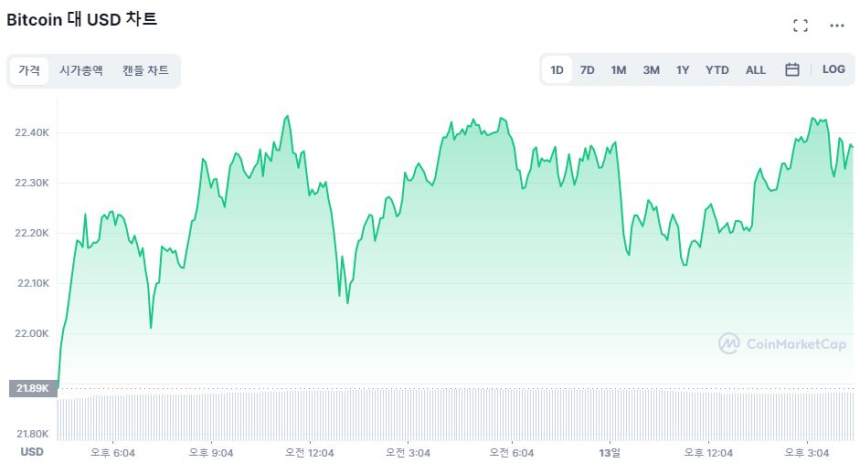860x463 pixels.
Task: Show year-to-date YTD range
Action: (x=717, y=70)
